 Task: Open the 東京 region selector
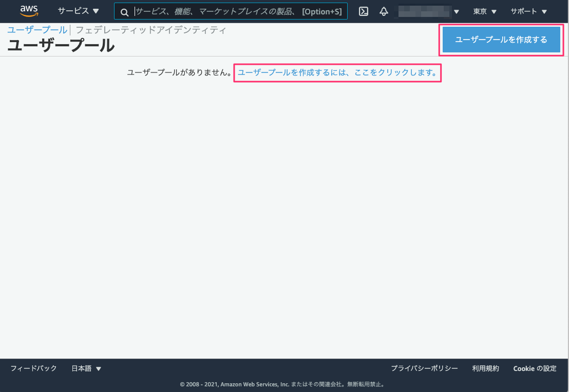[x=484, y=11]
